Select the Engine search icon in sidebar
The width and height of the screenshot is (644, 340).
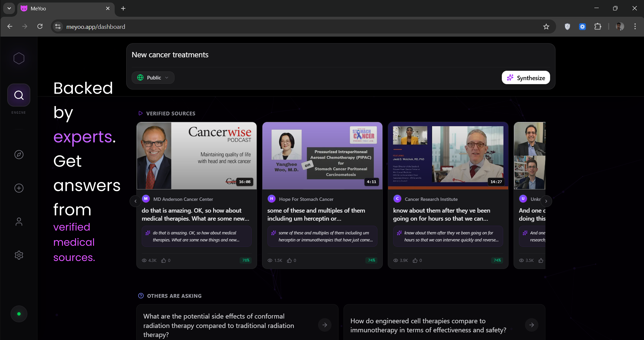pos(19,95)
